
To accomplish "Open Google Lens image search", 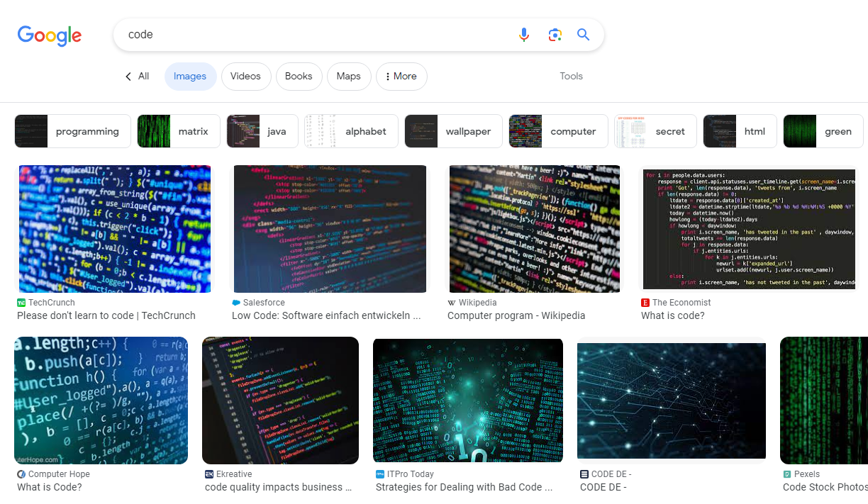I will (555, 34).
